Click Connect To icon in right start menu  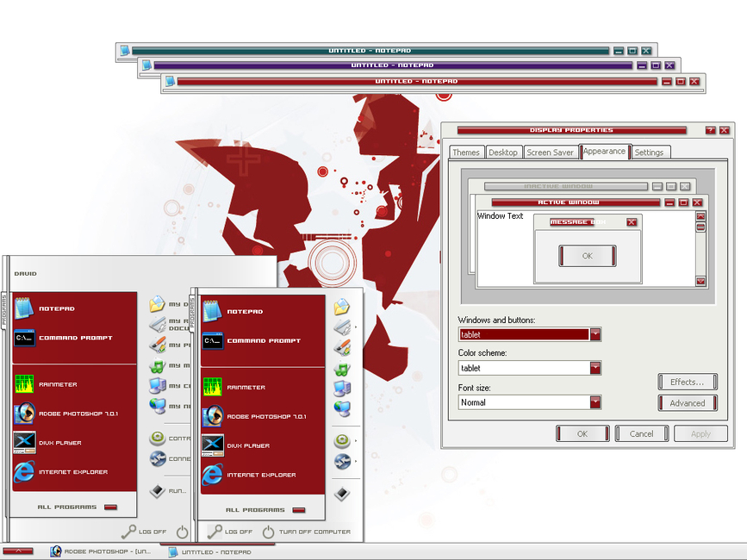[342, 462]
